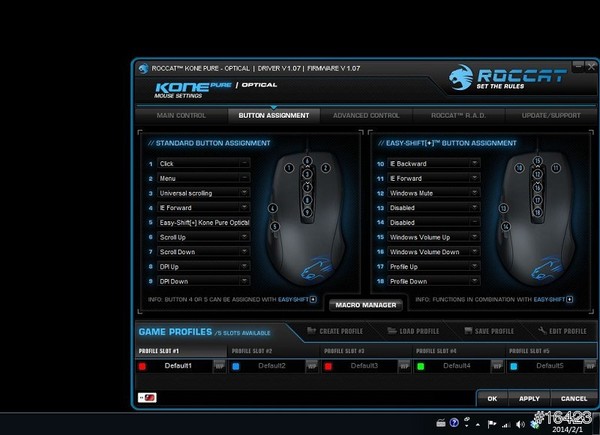Screen dimensions: 600x435
Task: Toggle the WP button for Default4
Action: click(497, 366)
